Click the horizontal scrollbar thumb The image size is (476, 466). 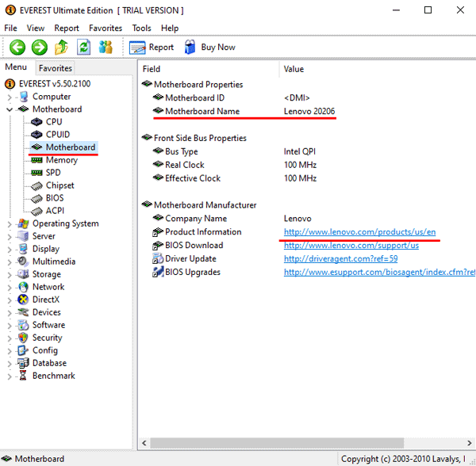pyautogui.click(x=277, y=443)
